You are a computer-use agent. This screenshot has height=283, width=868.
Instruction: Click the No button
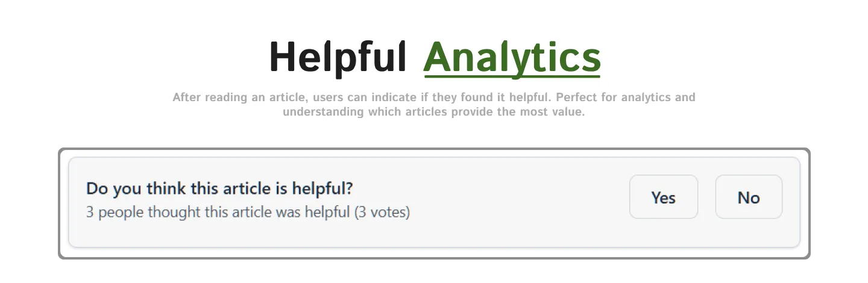tap(748, 197)
